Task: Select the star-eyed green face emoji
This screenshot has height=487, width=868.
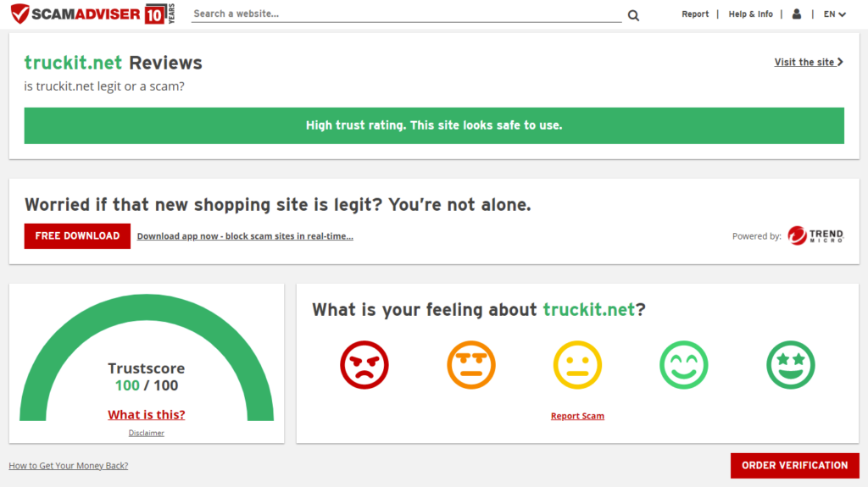Action: coord(790,365)
